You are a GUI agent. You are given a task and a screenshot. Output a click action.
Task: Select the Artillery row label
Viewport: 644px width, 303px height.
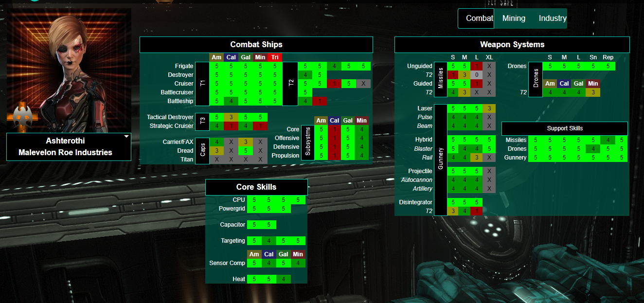423,189
